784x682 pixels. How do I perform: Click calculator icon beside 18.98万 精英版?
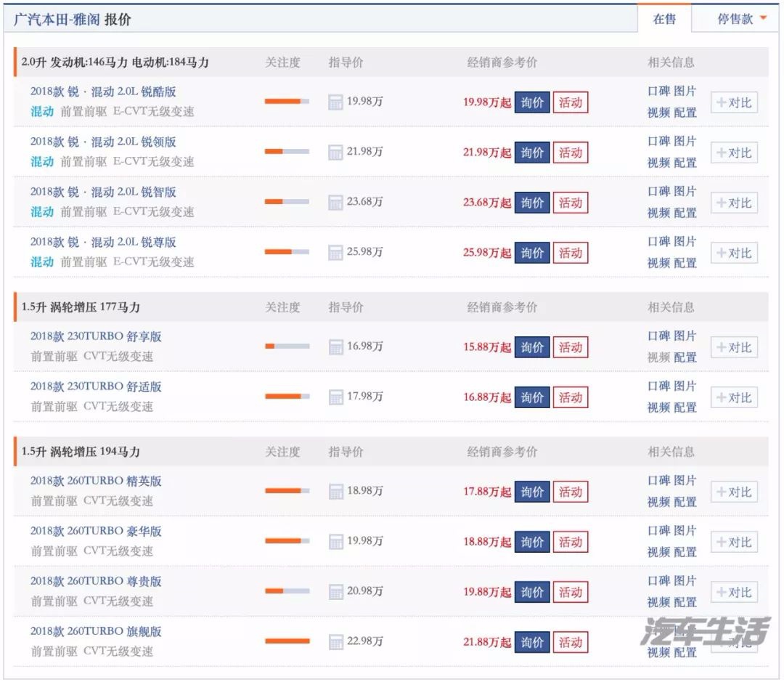coord(335,492)
